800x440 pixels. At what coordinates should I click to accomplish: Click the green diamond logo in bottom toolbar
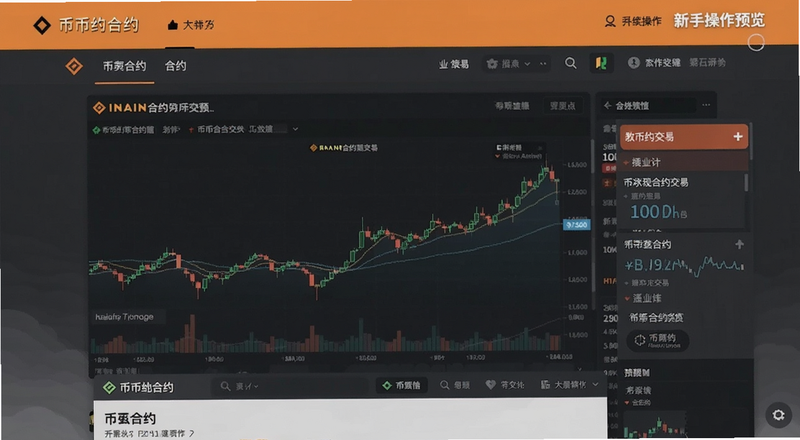pyautogui.click(x=109, y=387)
